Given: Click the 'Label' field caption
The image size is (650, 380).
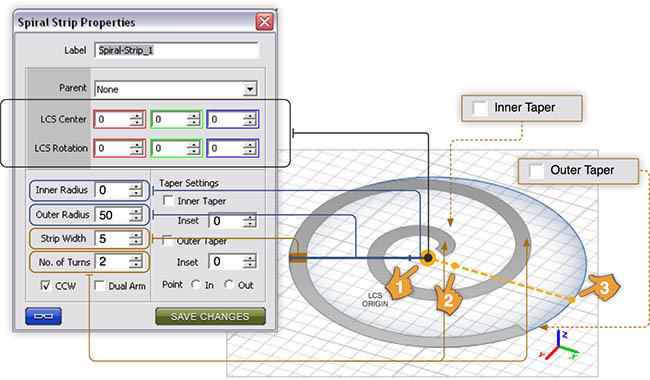Looking at the screenshot, I should coord(75,50).
